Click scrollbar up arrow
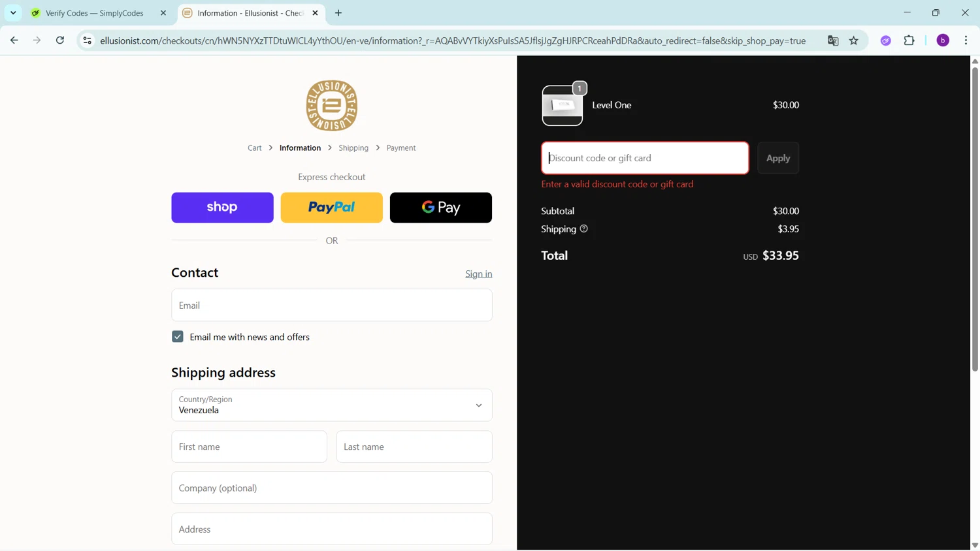The height and width of the screenshot is (551, 980). (x=975, y=61)
